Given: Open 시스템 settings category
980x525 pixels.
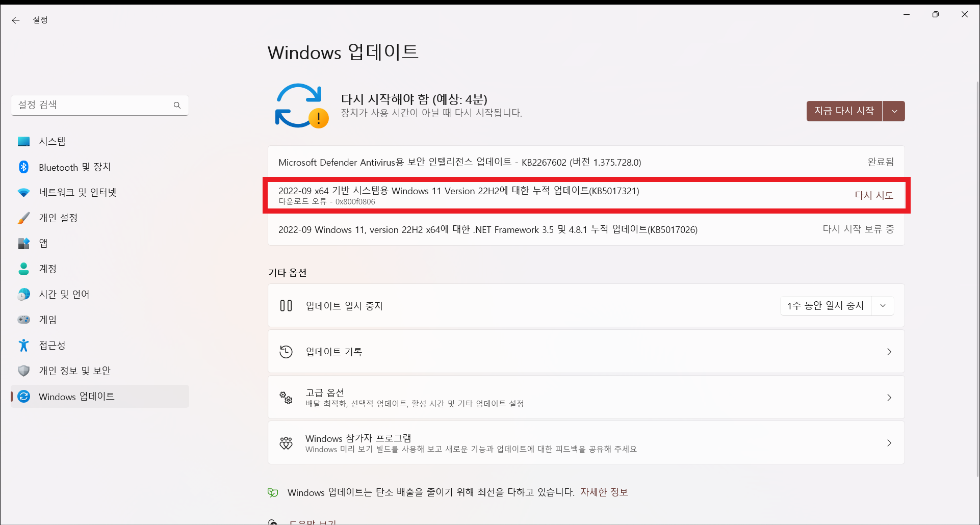Looking at the screenshot, I should coord(100,142).
